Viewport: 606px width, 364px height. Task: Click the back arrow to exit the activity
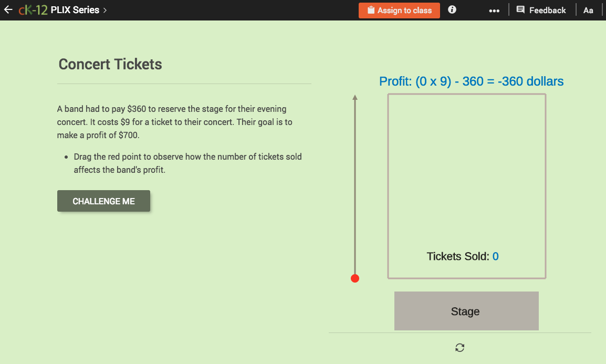(x=7, y=9)
